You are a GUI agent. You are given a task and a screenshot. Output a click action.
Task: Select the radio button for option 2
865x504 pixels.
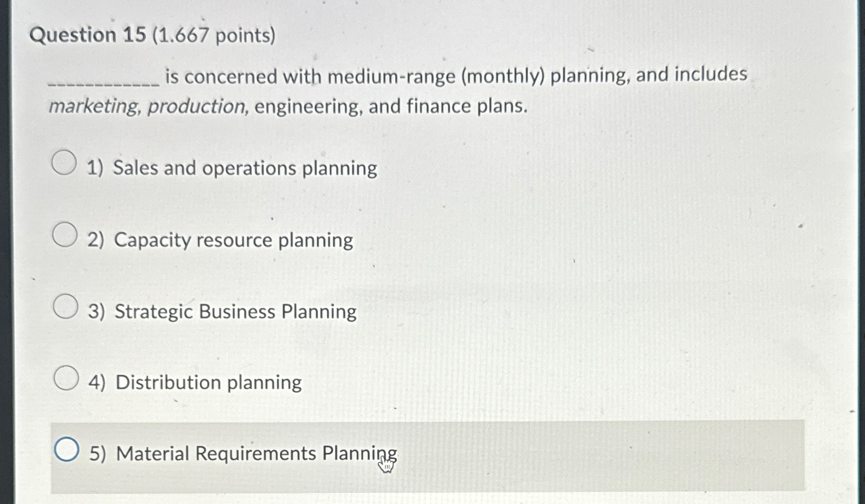(x=64, y=234)
